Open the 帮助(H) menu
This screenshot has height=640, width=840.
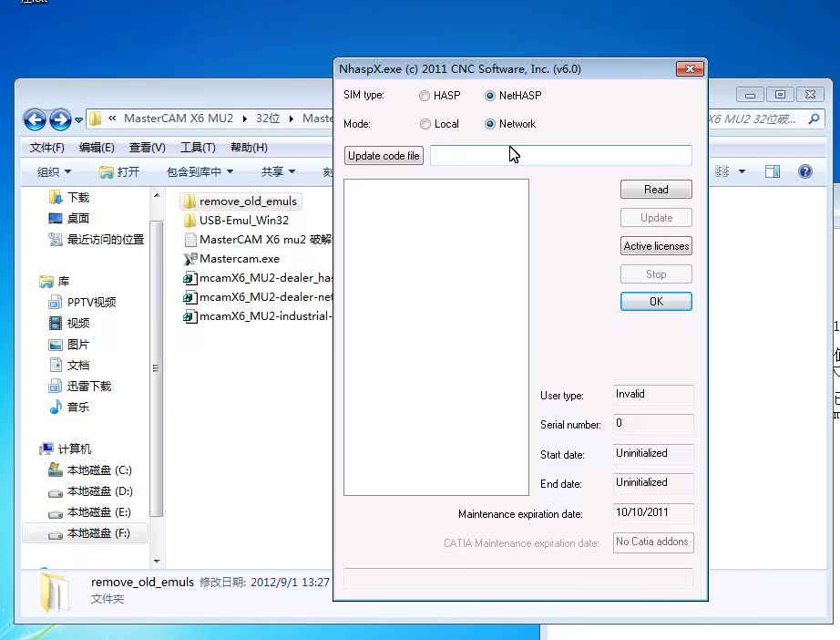249,148
